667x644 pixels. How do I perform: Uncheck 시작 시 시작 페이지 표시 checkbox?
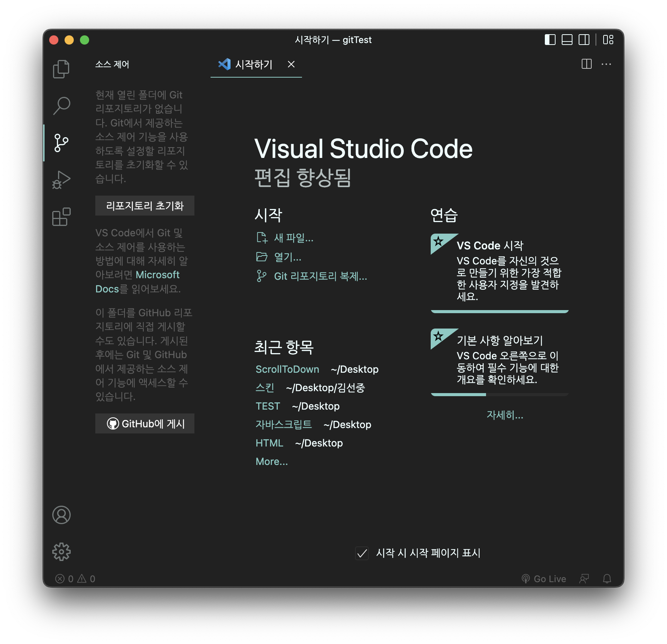(362, 553)
